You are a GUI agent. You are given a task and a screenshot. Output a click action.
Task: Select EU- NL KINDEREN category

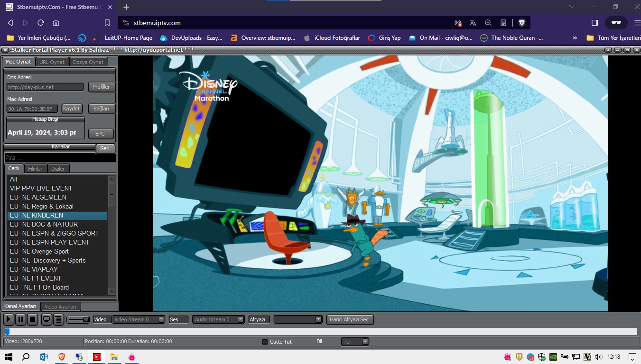tap(57, 215)
